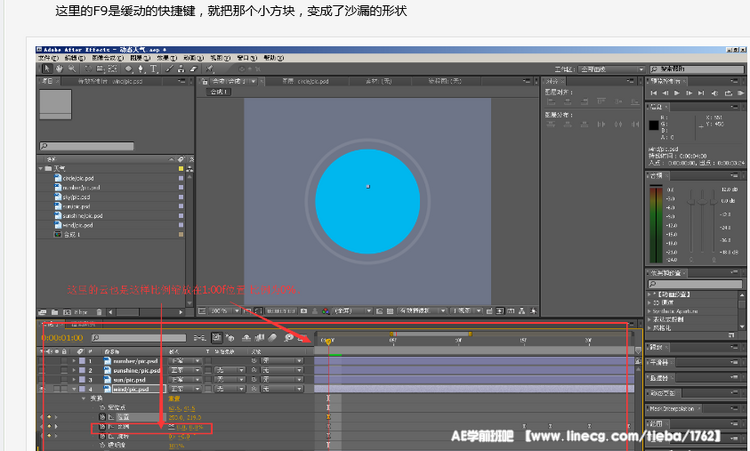750x451 pixels.
Task: Toggle visibility of number/pic.psd layer
Action: pyautogui.click(x=42, y=361)
